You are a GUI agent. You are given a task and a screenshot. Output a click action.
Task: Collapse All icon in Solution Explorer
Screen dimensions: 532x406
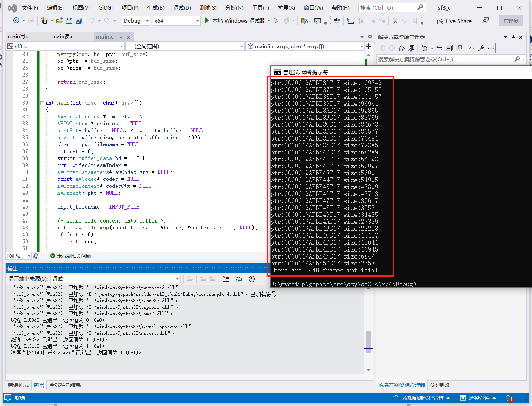point(449,48)
